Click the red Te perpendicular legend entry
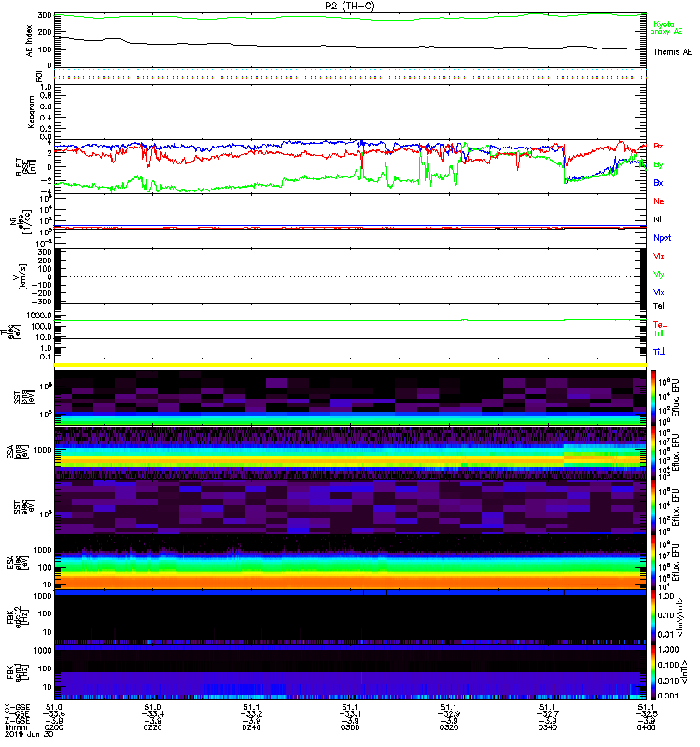Screen dimensions: 700x747 (660, 324)
